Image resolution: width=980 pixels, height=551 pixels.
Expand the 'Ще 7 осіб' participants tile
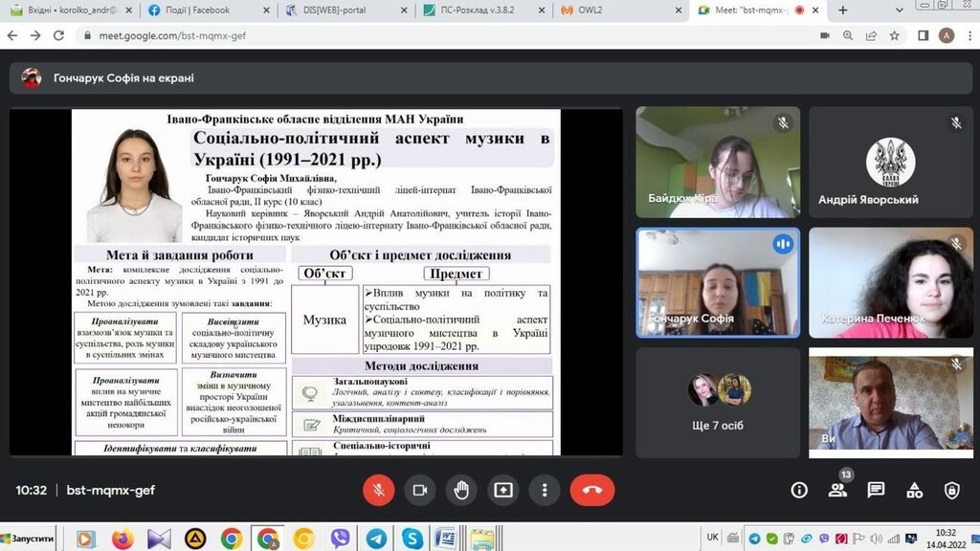[x=718, y=402]
